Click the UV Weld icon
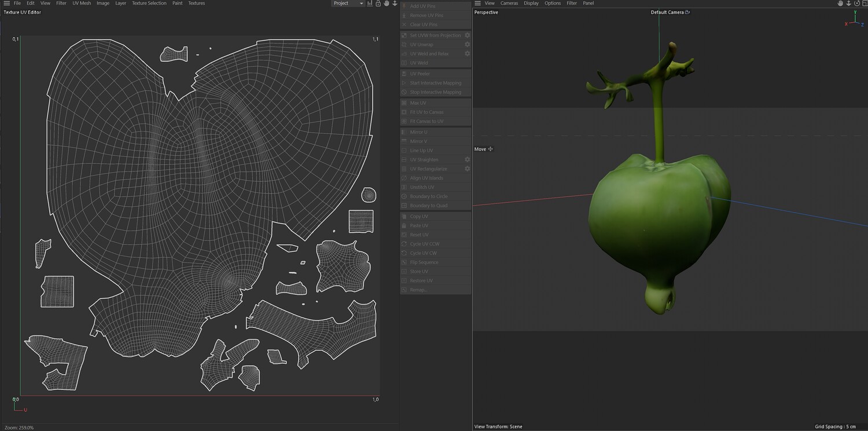The image size is (868, 431). [404, 63]
